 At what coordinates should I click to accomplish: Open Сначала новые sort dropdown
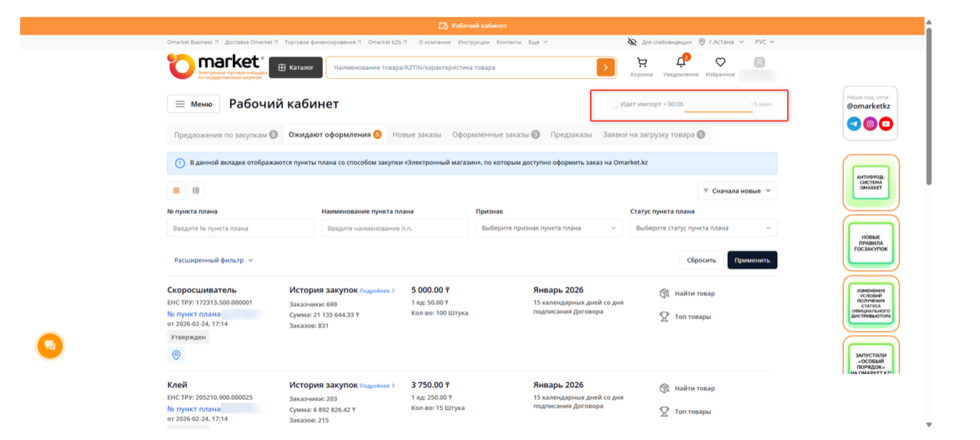(x=737, y=191)
